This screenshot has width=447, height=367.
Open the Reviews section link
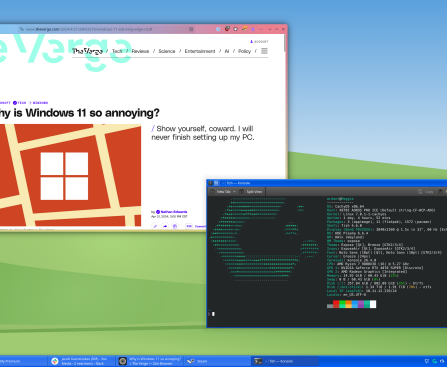140,51
